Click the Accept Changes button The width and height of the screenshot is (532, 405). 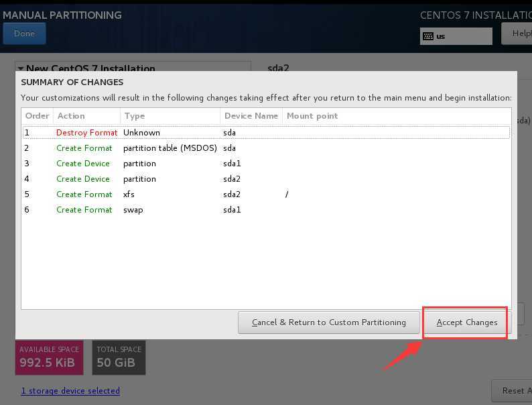tap(466, 323)
